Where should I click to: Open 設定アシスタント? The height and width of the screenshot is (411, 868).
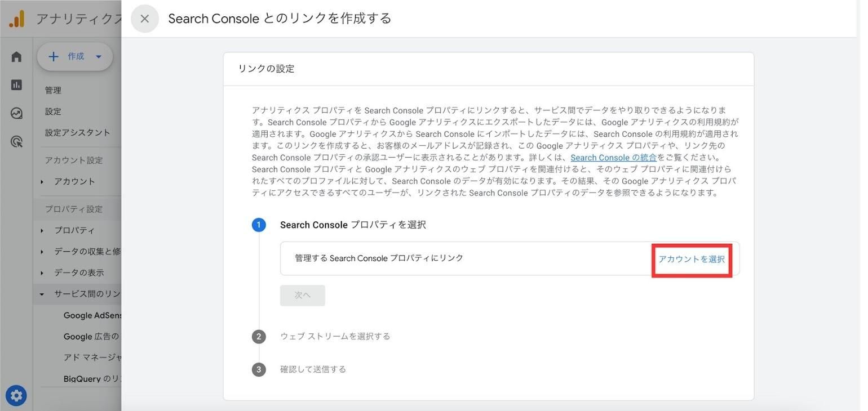[78, 133]
